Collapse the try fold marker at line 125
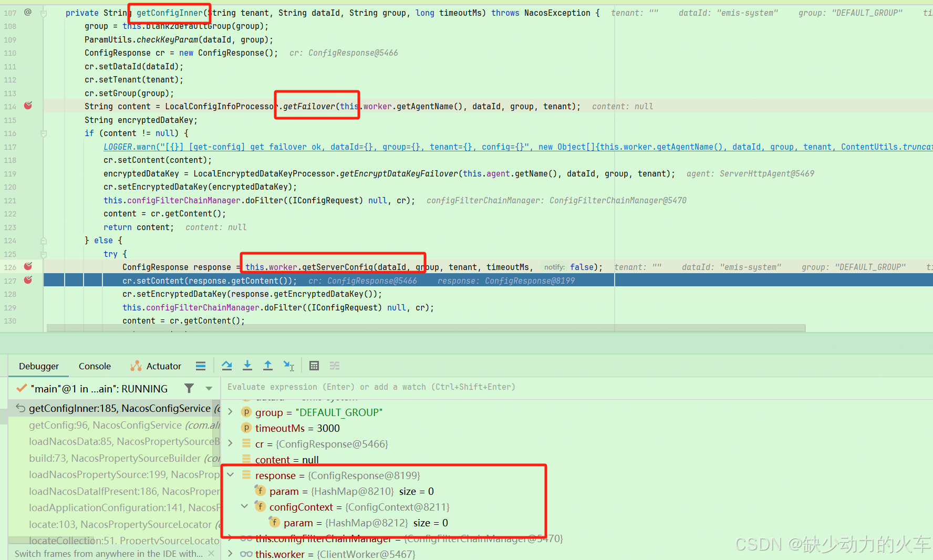933x560 pixels. coord(44,254)
